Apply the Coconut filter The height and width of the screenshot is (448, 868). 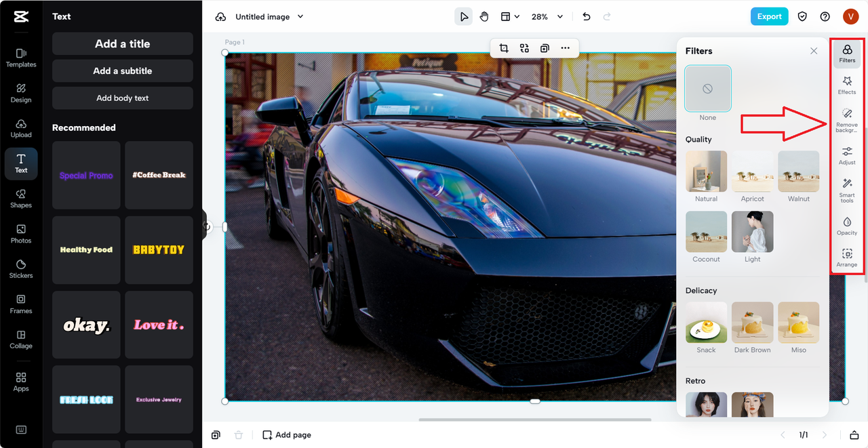point(706,232)
